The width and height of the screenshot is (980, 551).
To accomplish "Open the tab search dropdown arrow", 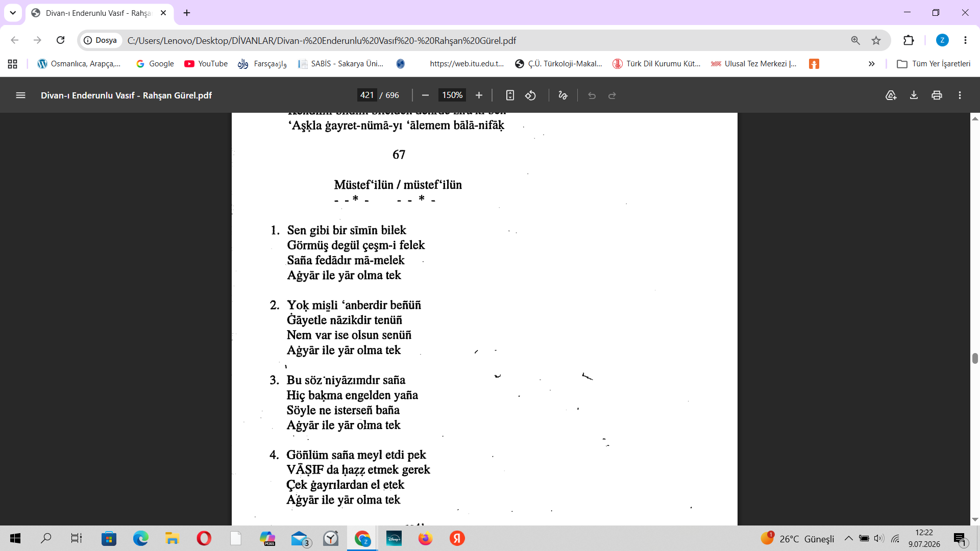I will point(13,13).
